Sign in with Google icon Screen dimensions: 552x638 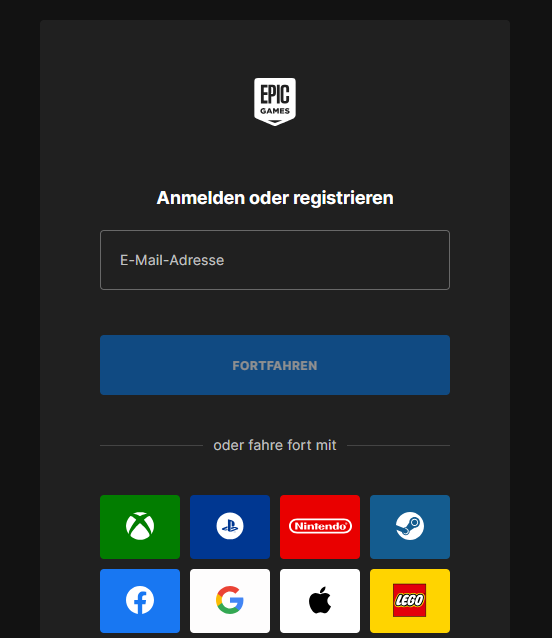pos(230,601)
